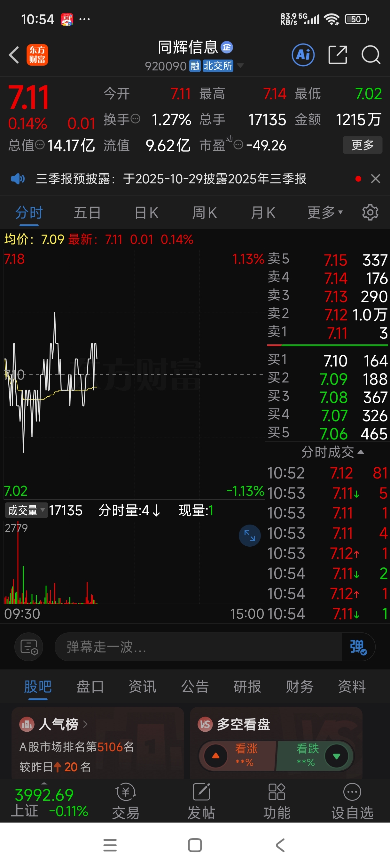Open the 东方财富 app logo

pos(37,55)
